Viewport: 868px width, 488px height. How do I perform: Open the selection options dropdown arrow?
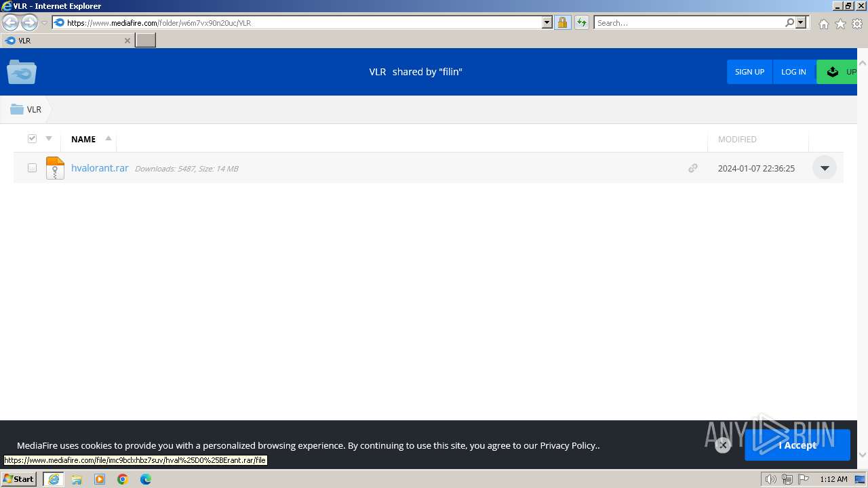tap(49, 138)
